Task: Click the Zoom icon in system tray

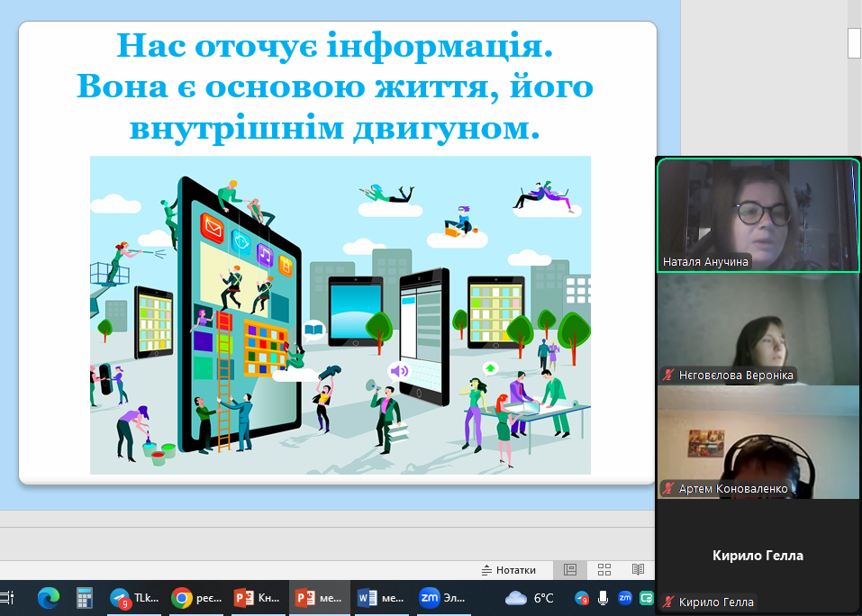Action: click(624, 597)
